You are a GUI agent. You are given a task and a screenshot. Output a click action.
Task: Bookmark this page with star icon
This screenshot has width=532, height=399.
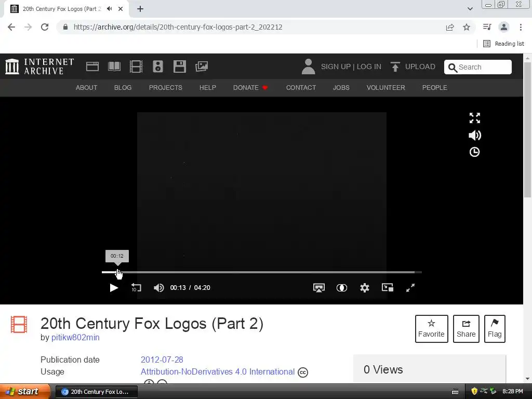467,27
